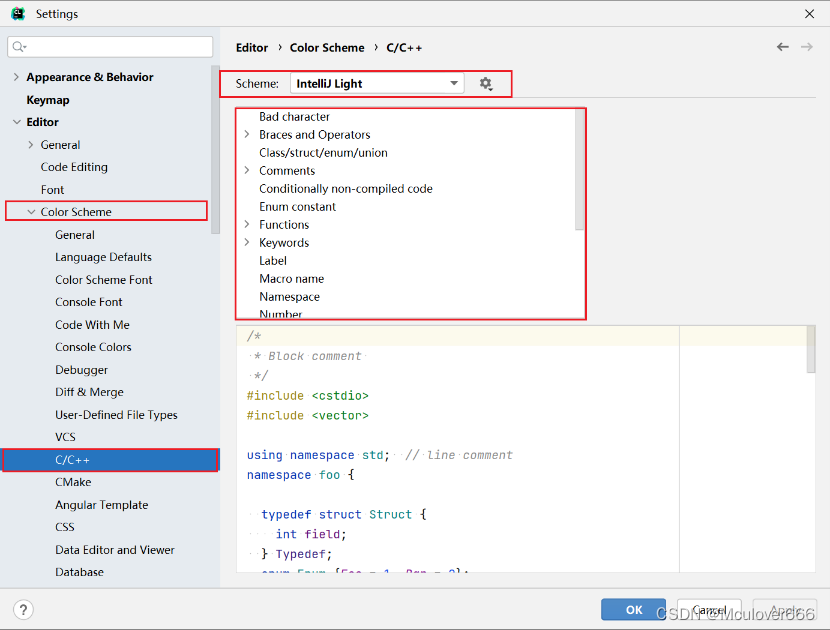Close the Settings window
830x630 pixels.
[x=809, y=14]
